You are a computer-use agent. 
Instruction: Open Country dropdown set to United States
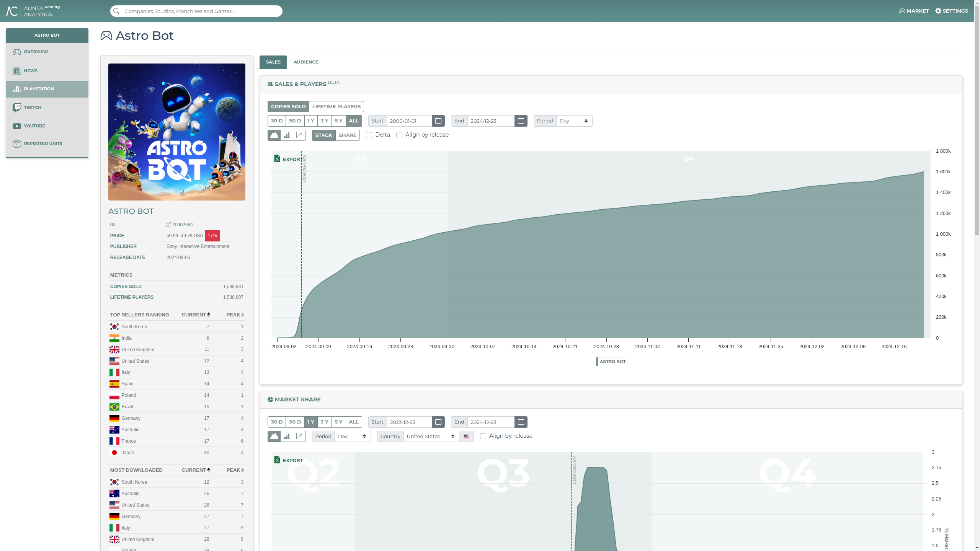(431, 436)
